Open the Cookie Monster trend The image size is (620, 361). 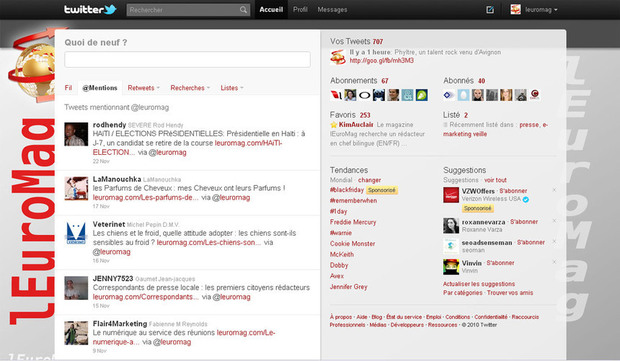tap(352, 244)
